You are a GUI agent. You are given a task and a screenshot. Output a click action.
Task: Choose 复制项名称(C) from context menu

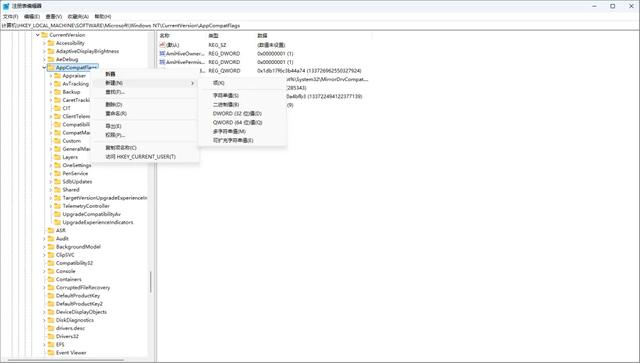(145, 148)
